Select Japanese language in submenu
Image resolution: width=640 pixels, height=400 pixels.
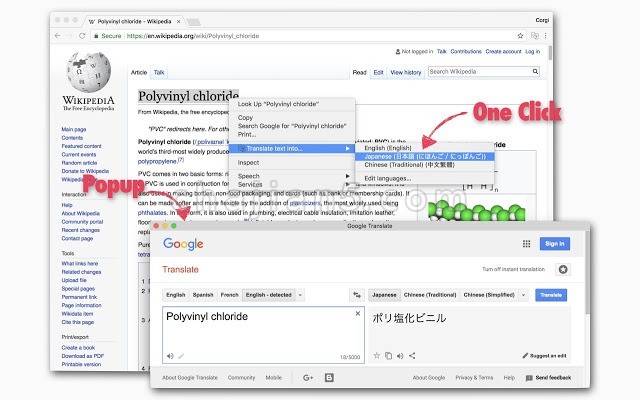click(424, 156)
